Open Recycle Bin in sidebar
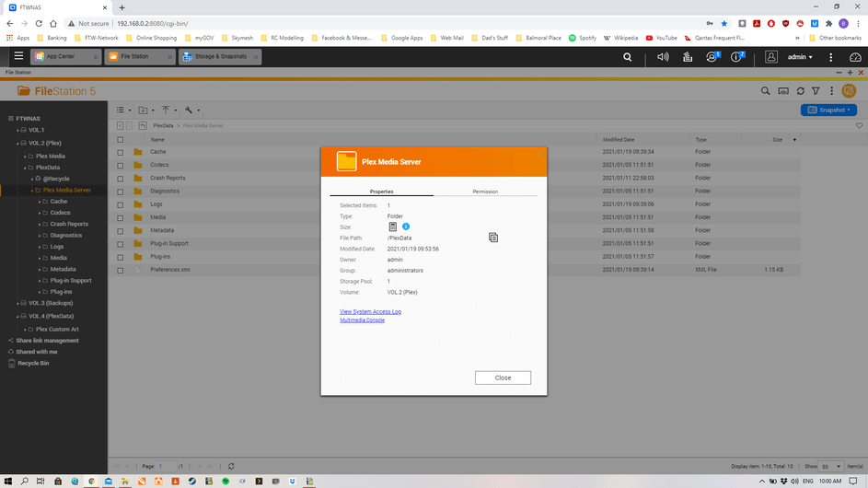The width and height of the screenshot is (868, 488). coord(33,364)
